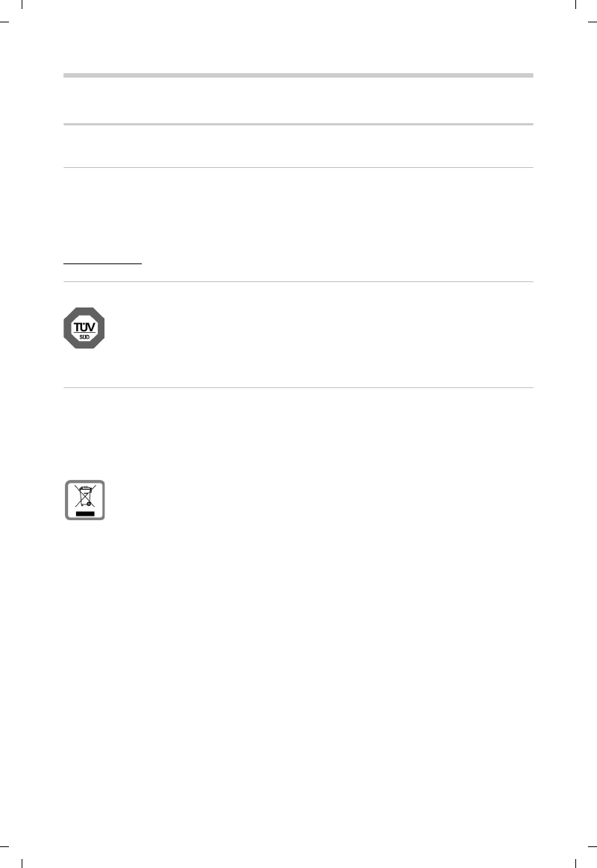This screenshot has height=868, width=597.
Task: Click the third thin horizontal divider line
Action: coord(298,167)
